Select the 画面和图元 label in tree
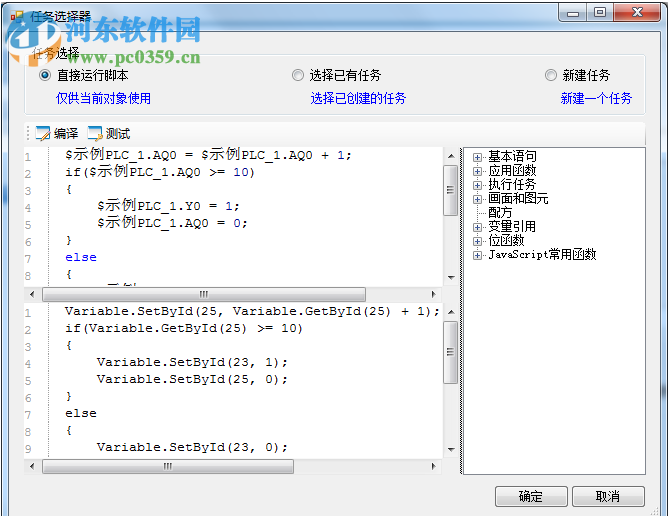 pos(518,198)
